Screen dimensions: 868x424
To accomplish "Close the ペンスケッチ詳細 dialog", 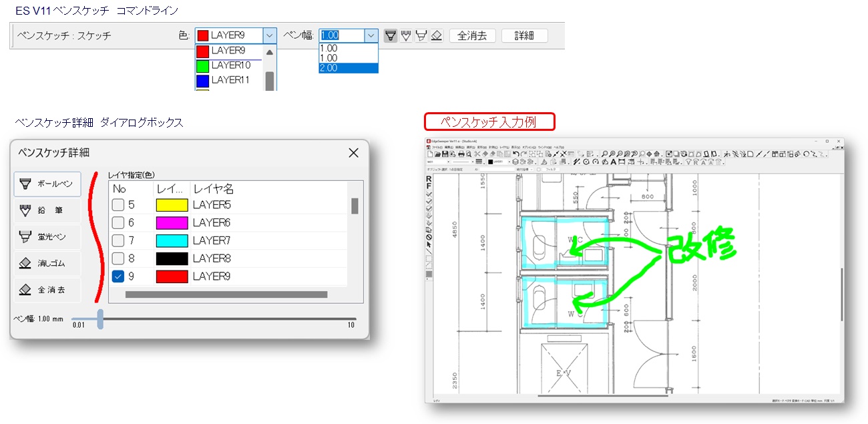I will [x=354, y=153].
